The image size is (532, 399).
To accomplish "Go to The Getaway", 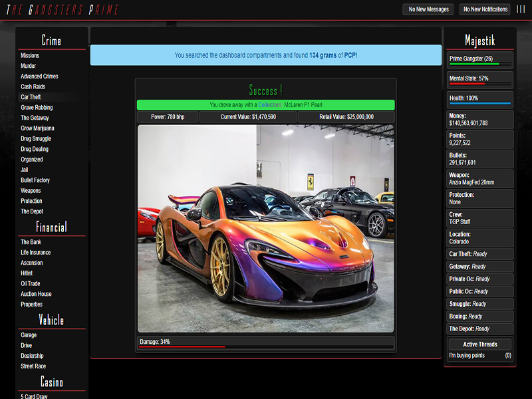I will click(35, 118).
